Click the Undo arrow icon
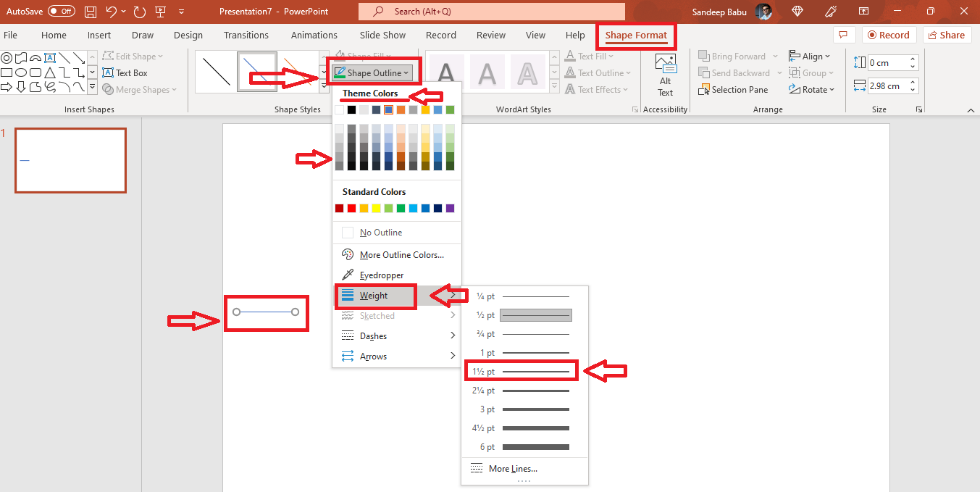The height and width of the screenshot is (492, 980). pyautogui.click(x=111, y=12)
